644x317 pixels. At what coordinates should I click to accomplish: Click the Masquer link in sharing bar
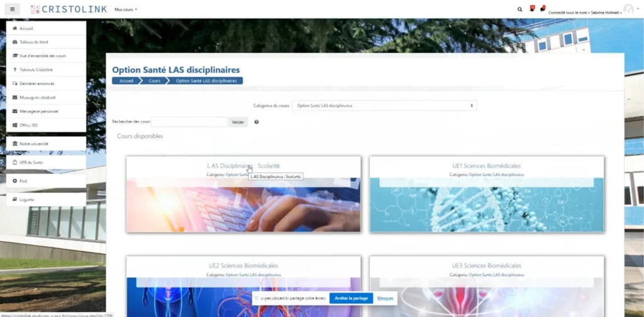[x=385, y=298]
